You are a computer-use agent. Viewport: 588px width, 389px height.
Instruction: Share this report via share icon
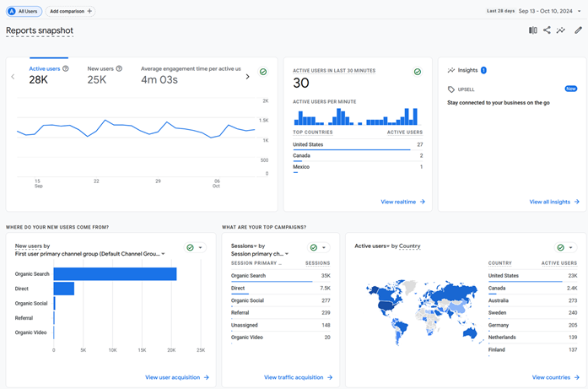547,30
